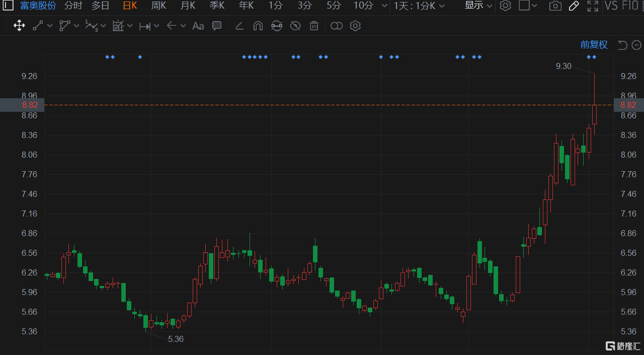Expand the arrow tool dropdown arrow
Screen dimensions: 644x355
coord(183,26)
